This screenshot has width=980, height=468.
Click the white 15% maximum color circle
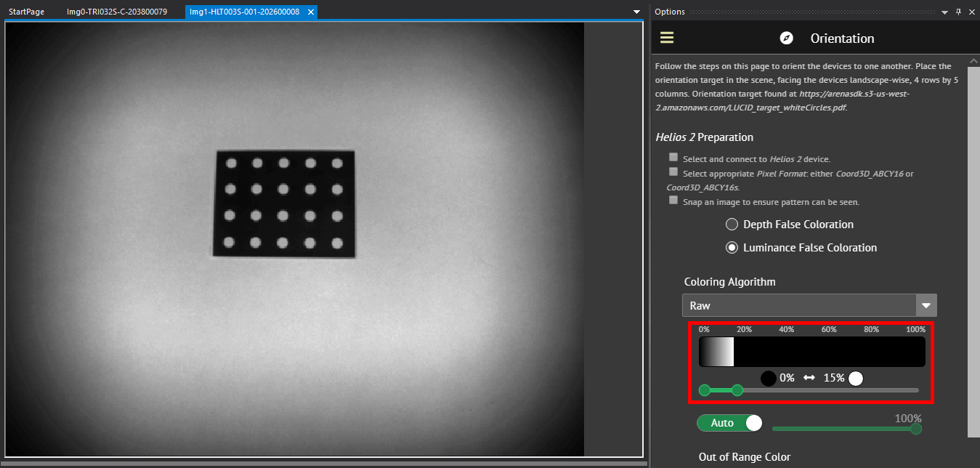[856, 378]
